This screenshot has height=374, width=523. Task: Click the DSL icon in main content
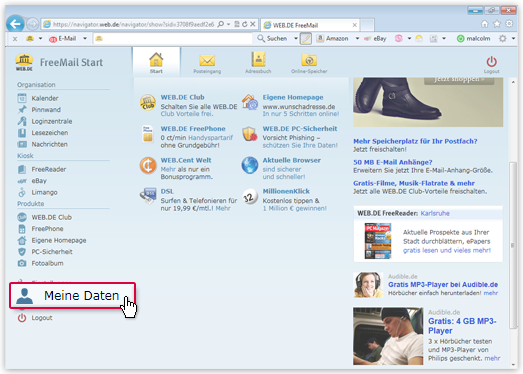[x=148, y=196]
